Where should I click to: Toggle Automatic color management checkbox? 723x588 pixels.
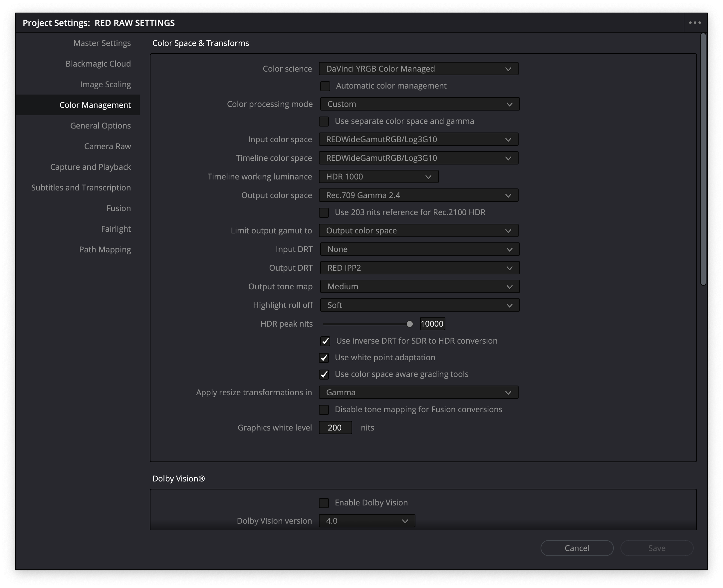pos(325,86)
